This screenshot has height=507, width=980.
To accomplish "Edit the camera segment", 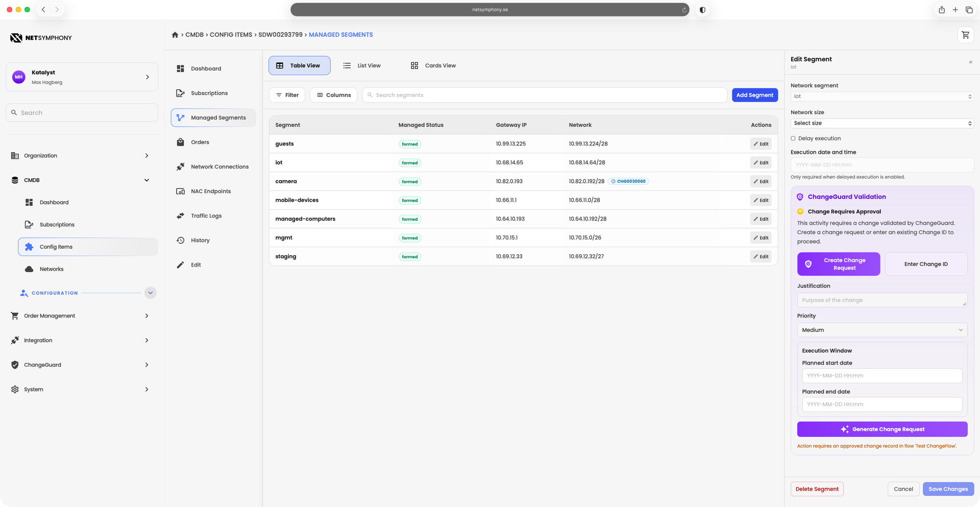I will [x=761, y=181].
